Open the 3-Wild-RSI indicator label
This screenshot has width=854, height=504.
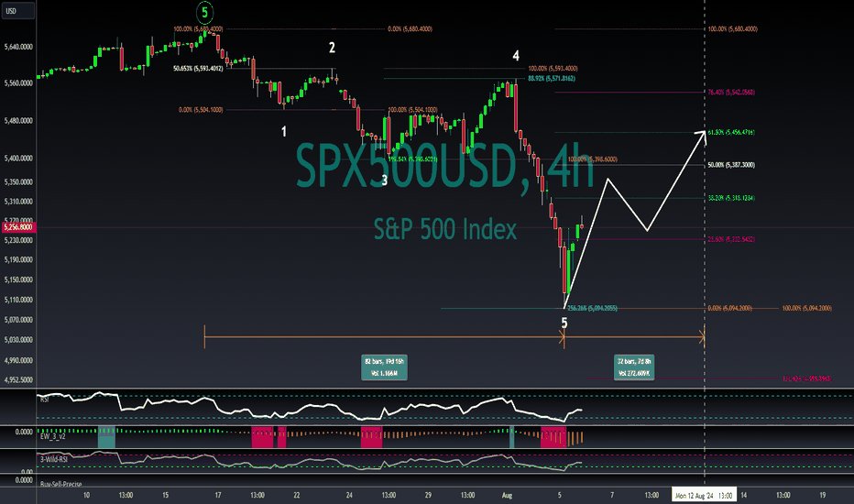coord(54,459)
